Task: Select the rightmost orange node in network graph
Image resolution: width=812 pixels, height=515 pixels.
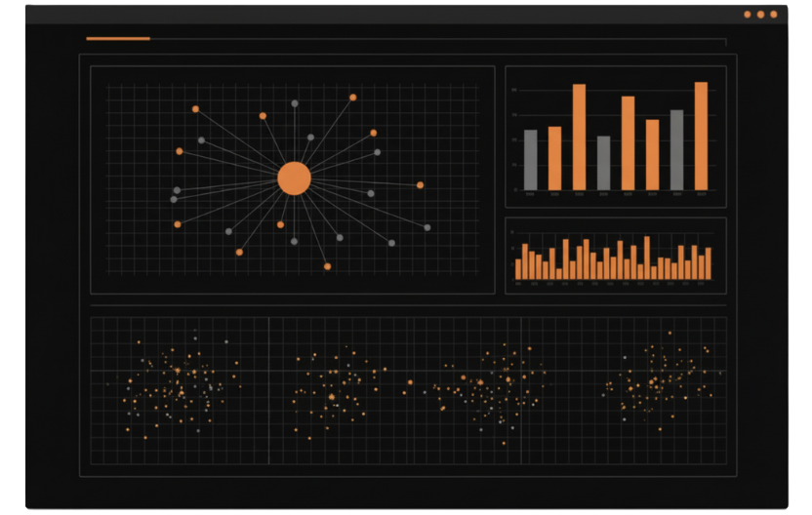Action: point(420,184)
